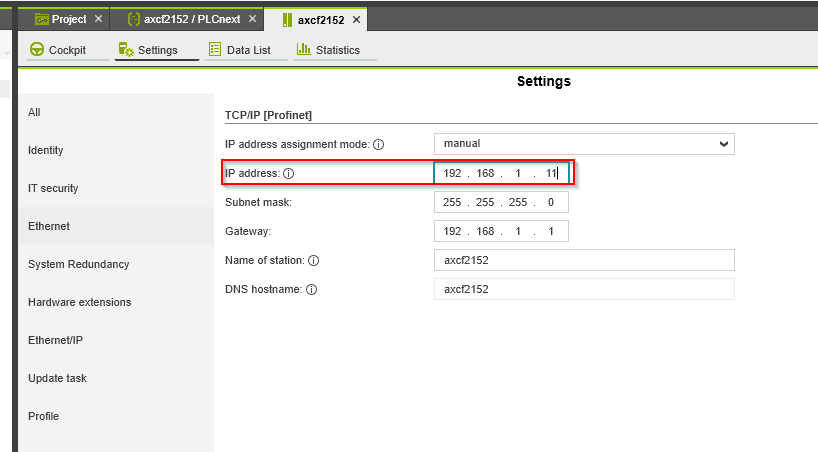Show info for Name of station

[x=314, y=260]
